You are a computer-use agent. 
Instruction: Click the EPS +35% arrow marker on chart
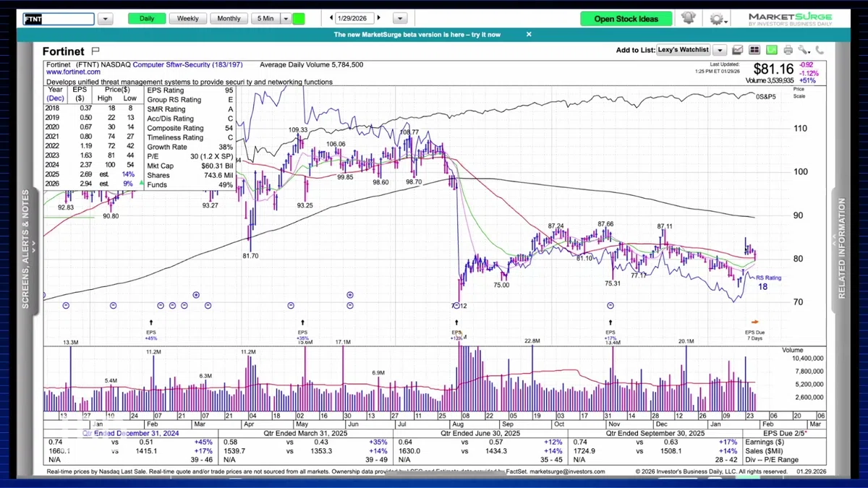302,322
